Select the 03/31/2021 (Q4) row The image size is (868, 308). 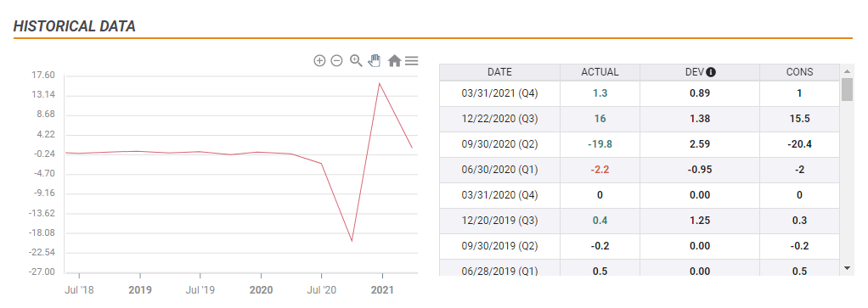click(x=640, y=93)
